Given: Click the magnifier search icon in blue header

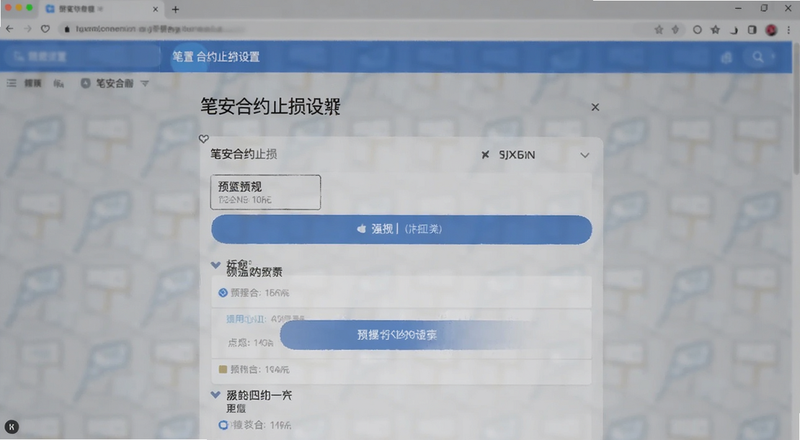Looking at the screenshot, I should 758,57.
